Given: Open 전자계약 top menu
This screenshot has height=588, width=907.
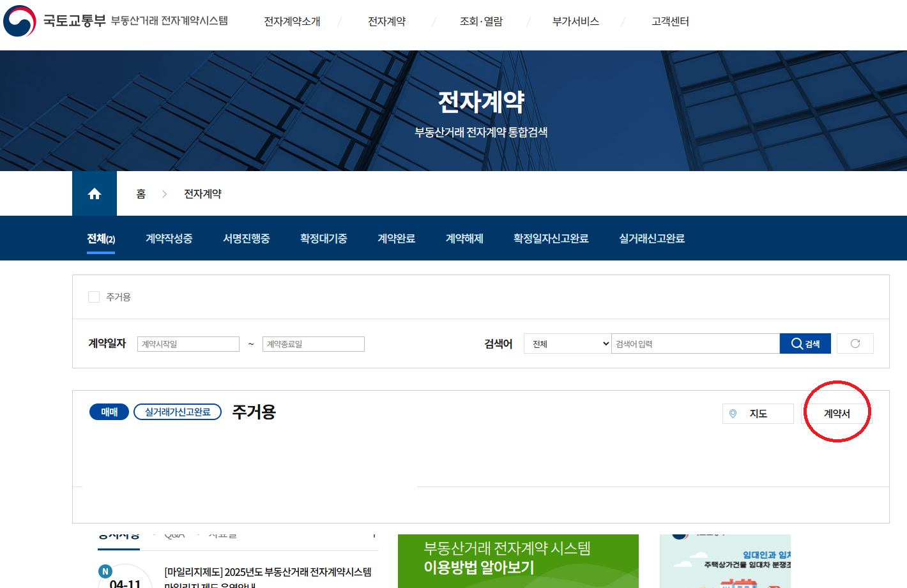Looking at the screenshot, I should click(387, 22).
